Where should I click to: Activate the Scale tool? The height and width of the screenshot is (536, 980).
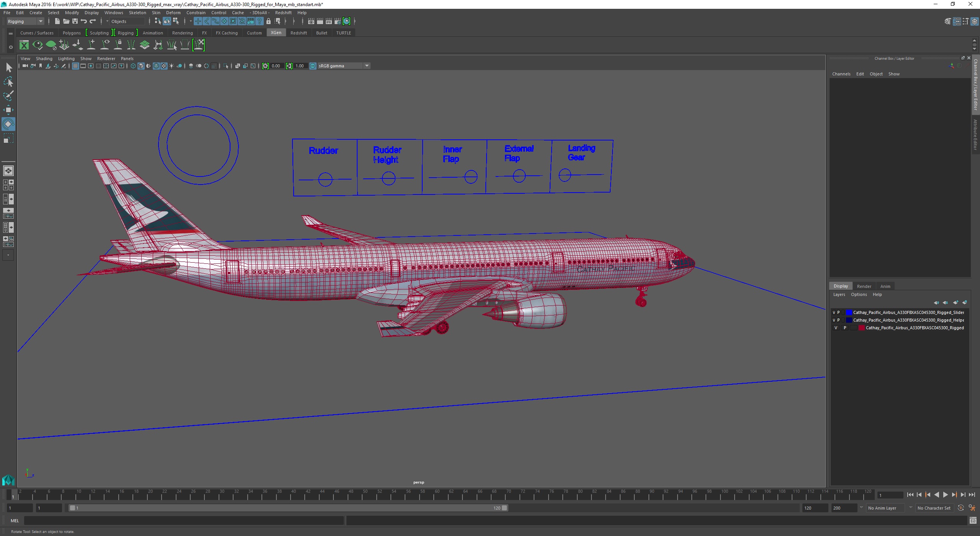click(x=8, y=138)
